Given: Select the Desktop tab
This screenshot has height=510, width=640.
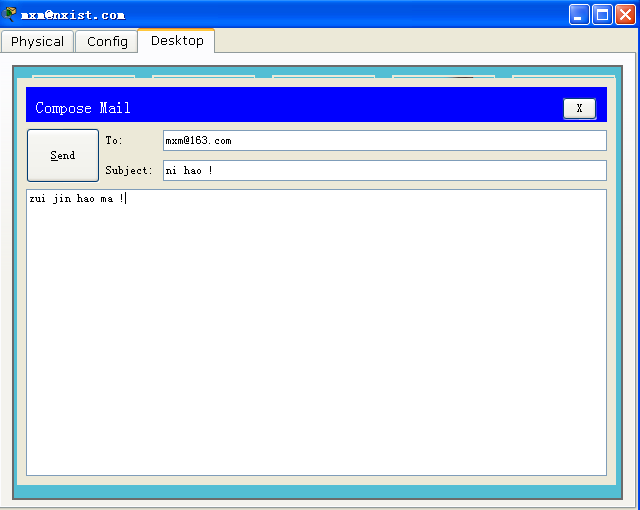Looking at the screenshot, I should click(x=177, y=40).
